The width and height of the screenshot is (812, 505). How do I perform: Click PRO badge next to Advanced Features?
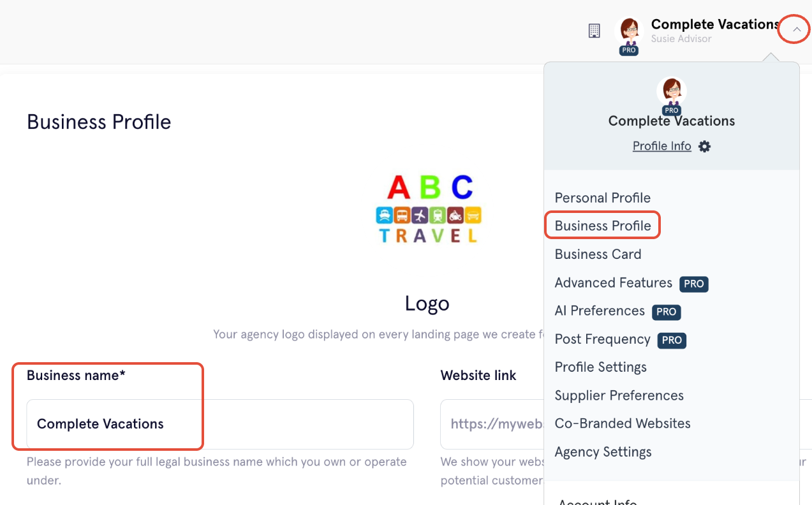(x=694, y=284)
